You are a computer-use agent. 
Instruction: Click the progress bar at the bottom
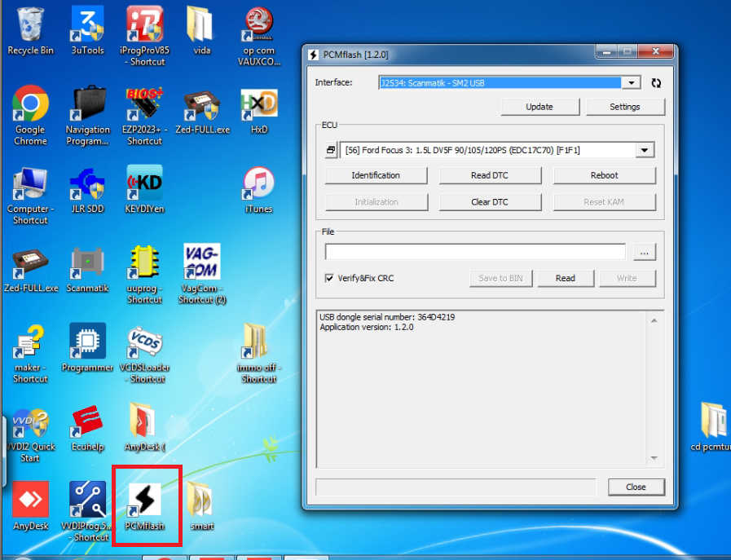[456, 487]
